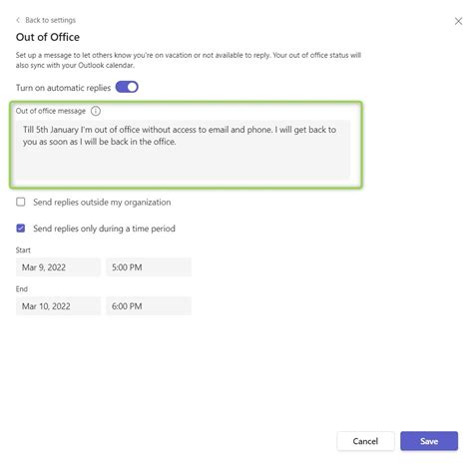
Task: Click the End label above the date fields
Action: (x=22, y=288)
